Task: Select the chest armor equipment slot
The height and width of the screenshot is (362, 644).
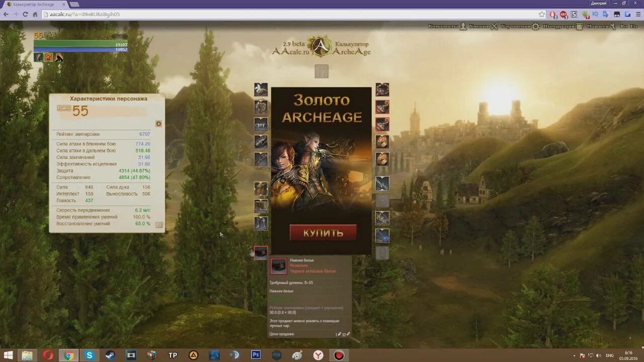Action: point(261,107)
